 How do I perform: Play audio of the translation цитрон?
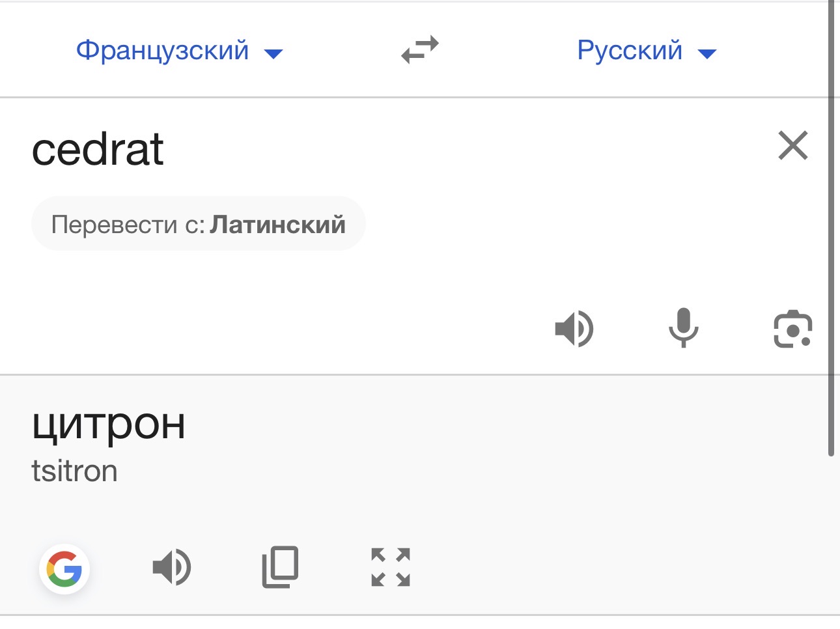(171, 566)
